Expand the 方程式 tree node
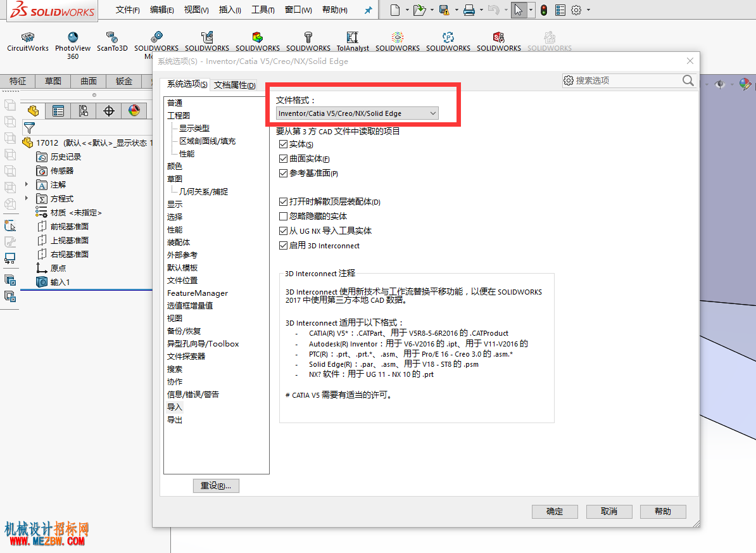The image size is (756, 553). [x=27, y=198]
